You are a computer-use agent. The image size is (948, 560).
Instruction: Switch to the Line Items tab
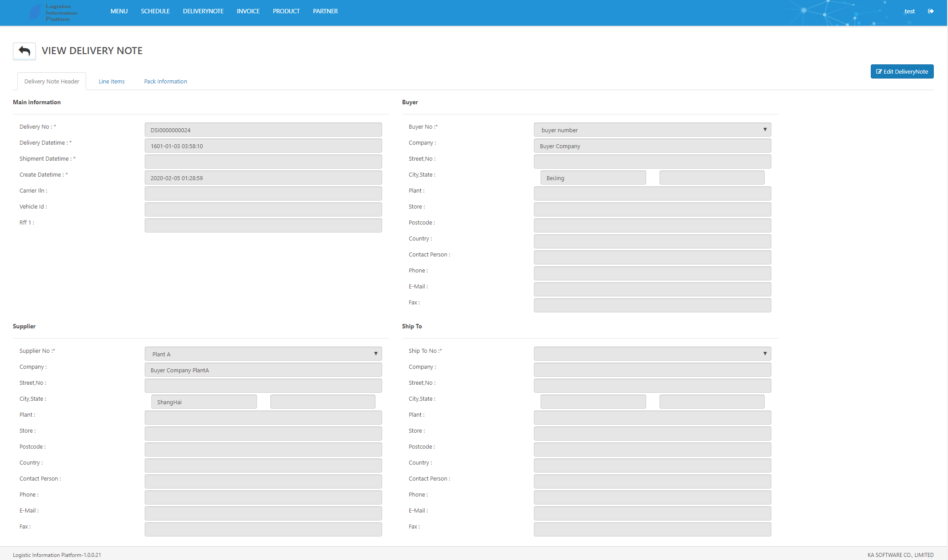[111, 81]
